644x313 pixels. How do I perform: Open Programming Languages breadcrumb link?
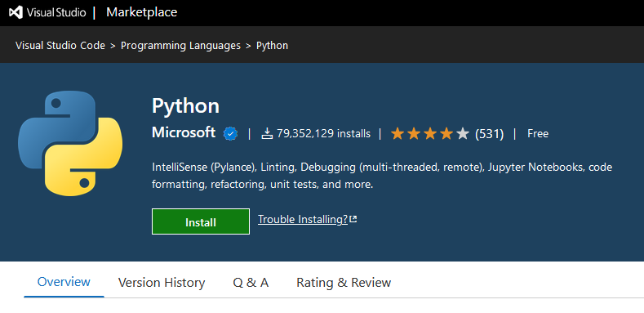coord(180,46)
